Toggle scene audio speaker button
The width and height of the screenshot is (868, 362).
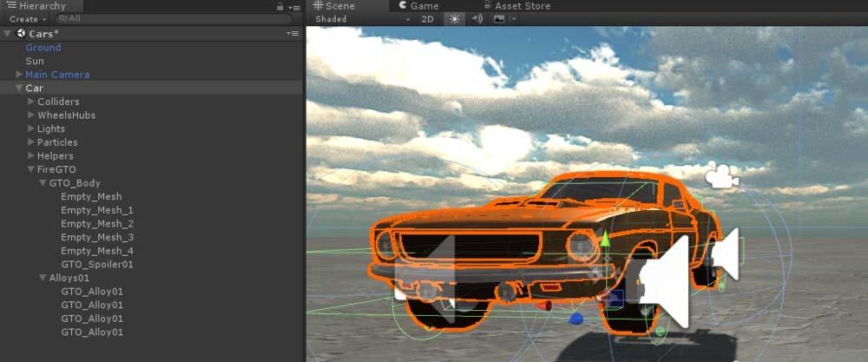(x=477, y=19)
